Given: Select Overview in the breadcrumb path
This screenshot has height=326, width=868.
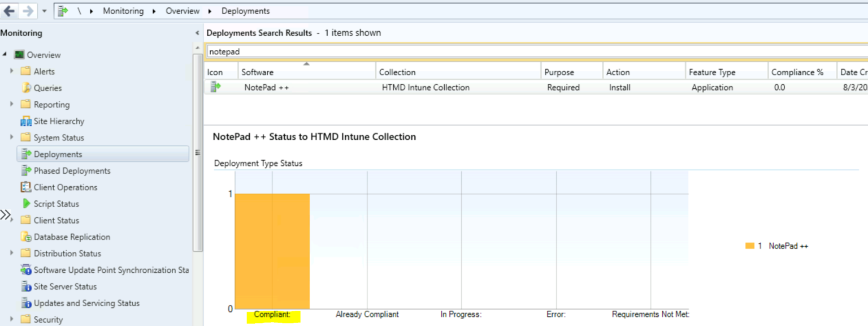Looking at the screenshot, I should [182, 11].
